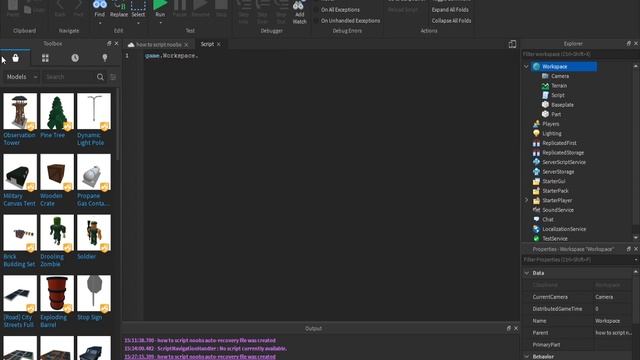Screen dimensions: 640x360
Task: Pick the Stop Sign model thumbnail
Action: point(94,293)
